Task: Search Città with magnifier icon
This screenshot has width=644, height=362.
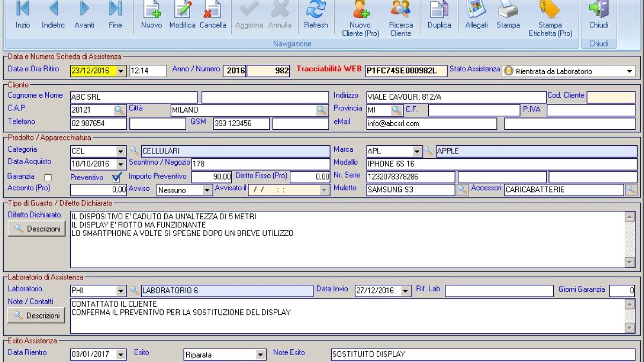Action: pos(322,110)
